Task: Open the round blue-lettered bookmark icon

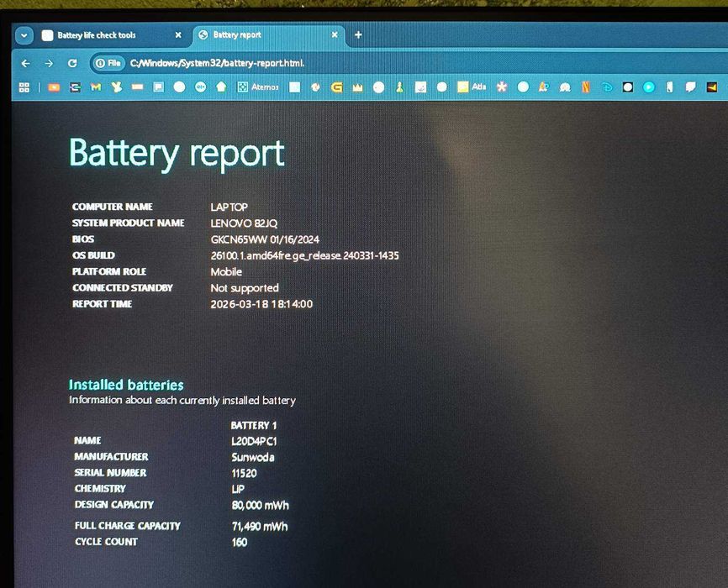Action: click(201, 87)
